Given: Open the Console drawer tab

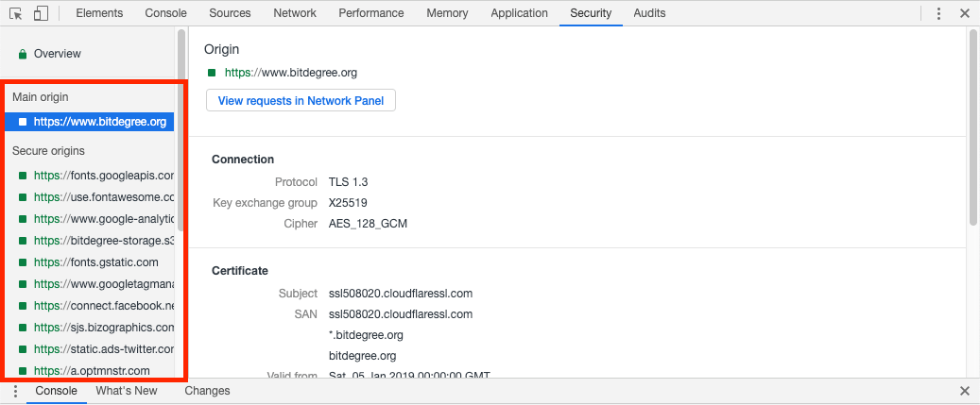Looking at the screenshot, I should (x=57, y=391).
